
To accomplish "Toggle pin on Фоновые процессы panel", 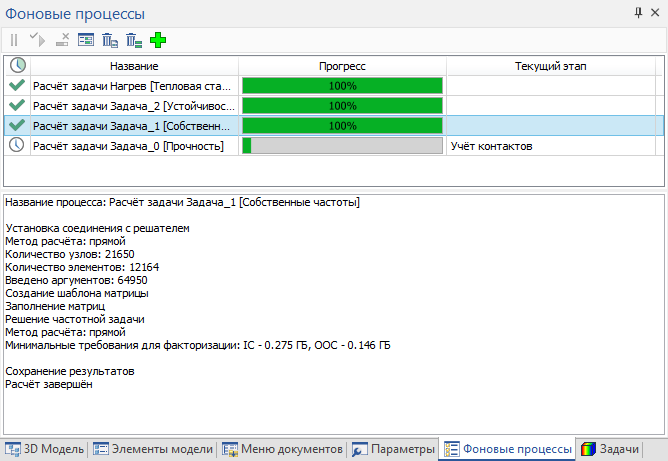I will [x=638, y=13].
